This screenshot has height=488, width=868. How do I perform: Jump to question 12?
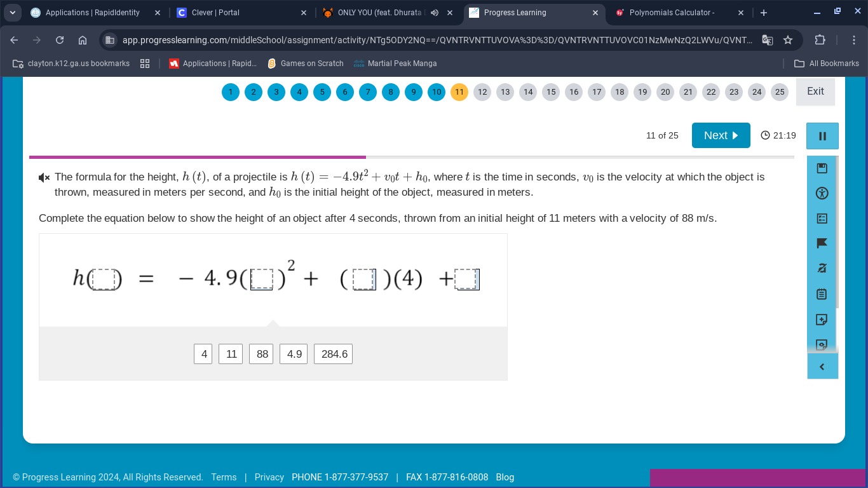(x=482, y=92)
